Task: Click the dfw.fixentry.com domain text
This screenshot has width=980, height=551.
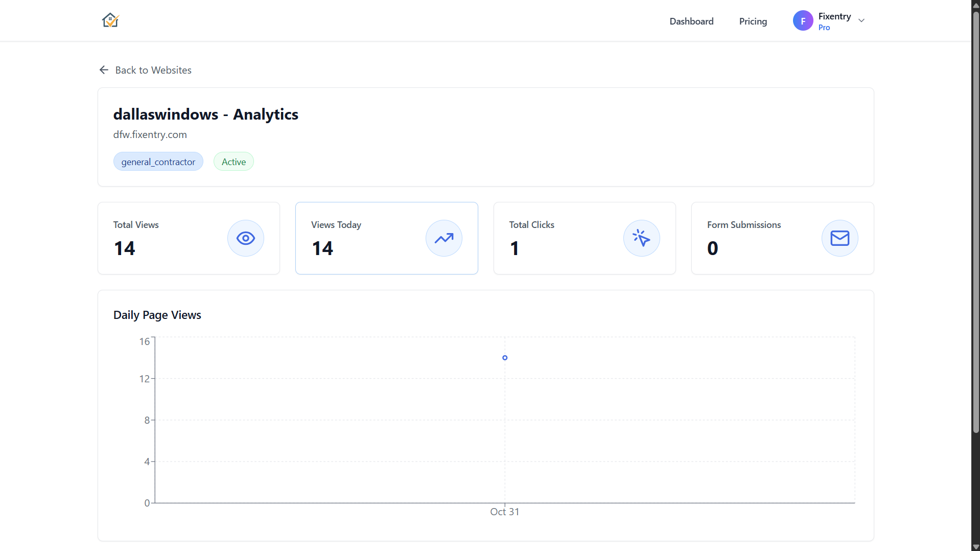Action: pyautogui.click(x=150, y=134)
